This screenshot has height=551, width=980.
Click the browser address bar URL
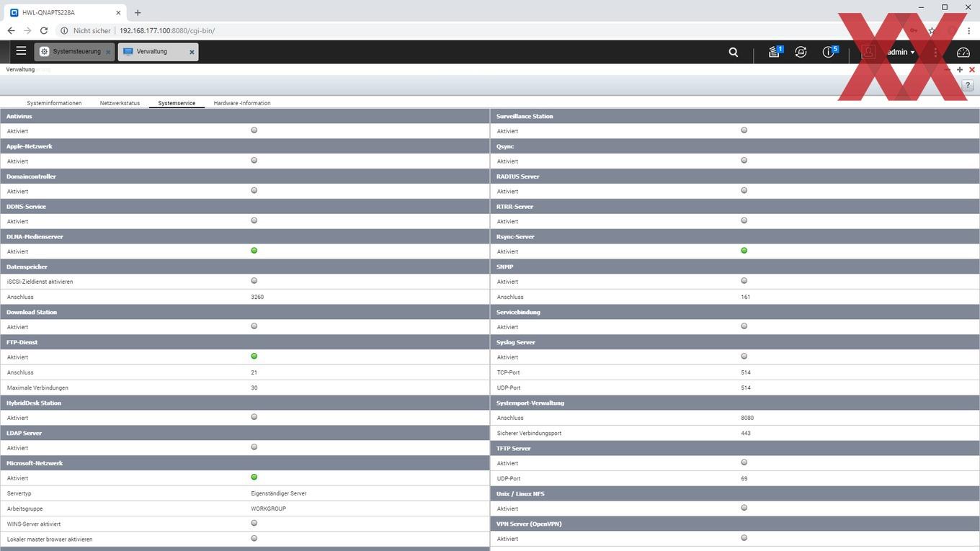click(167, 31)
